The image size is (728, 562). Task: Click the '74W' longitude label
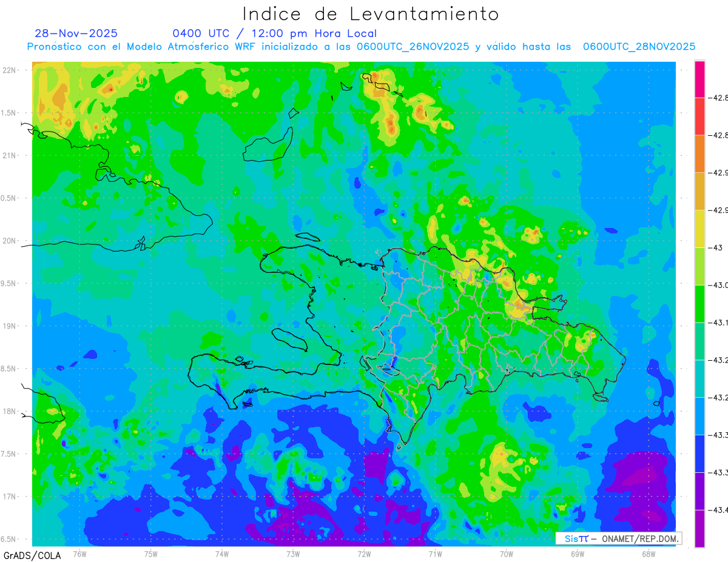pyautogui.click(x=222, y=553)
